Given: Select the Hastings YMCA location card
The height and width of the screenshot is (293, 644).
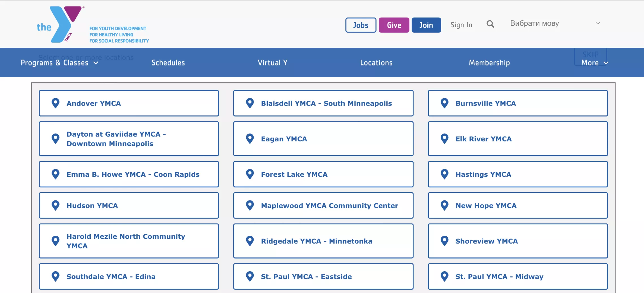Looking at the screenshot, I should (518, 174).
